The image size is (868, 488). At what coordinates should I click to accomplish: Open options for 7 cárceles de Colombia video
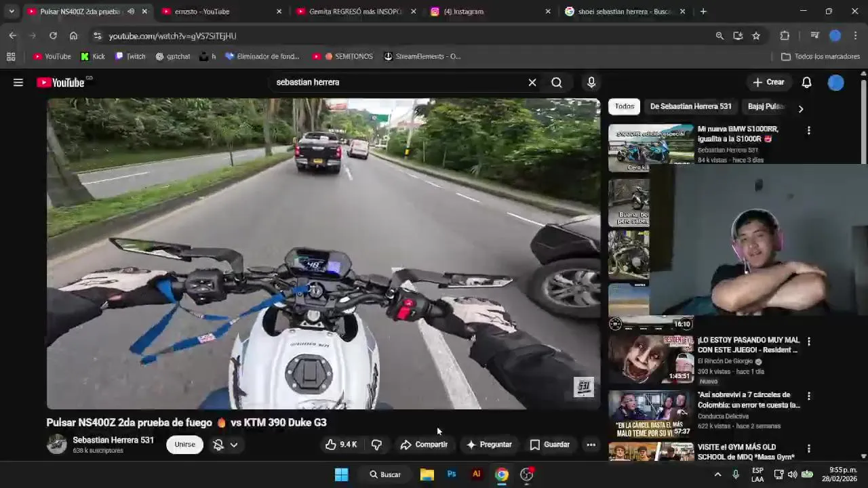point(808,396)
